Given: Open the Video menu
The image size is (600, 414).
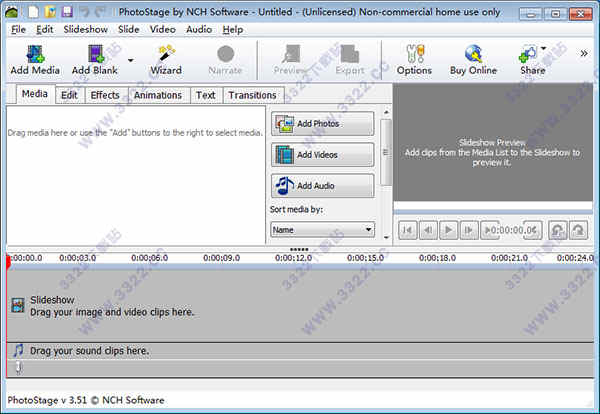Looking at the screenshot, I should [x=163, y=29].
